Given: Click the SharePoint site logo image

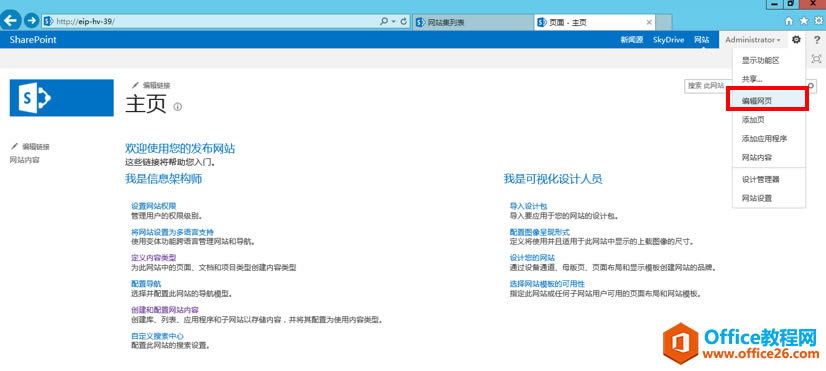Looking at the screenshot, I should coord(62,97).
